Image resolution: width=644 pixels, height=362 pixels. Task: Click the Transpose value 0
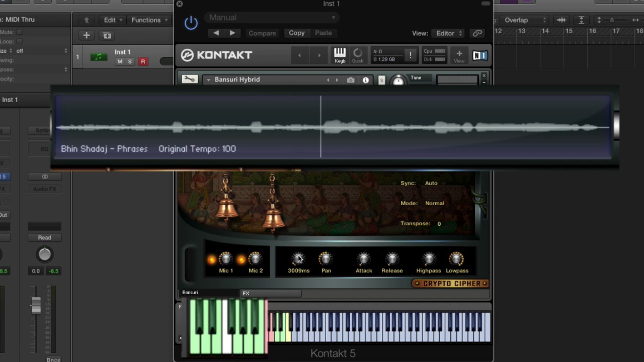439,224
